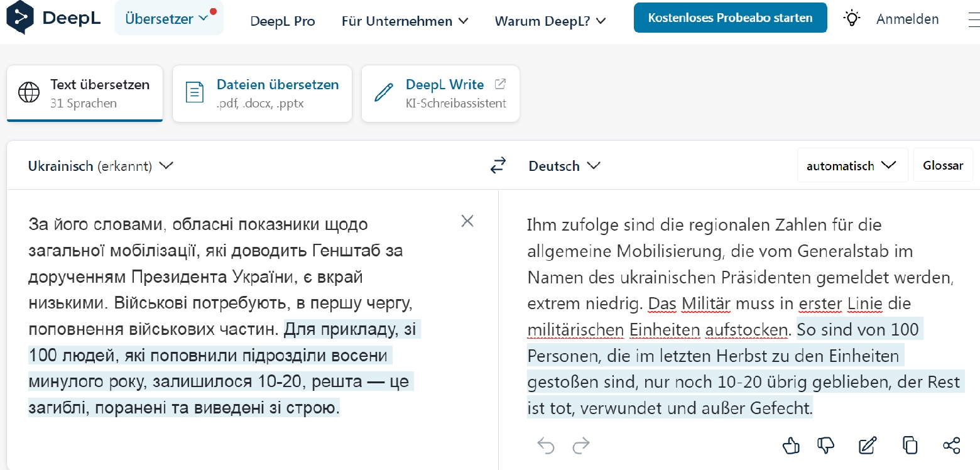980x470 pixels.
Task: Share the translation
Action: coord(952,445)
